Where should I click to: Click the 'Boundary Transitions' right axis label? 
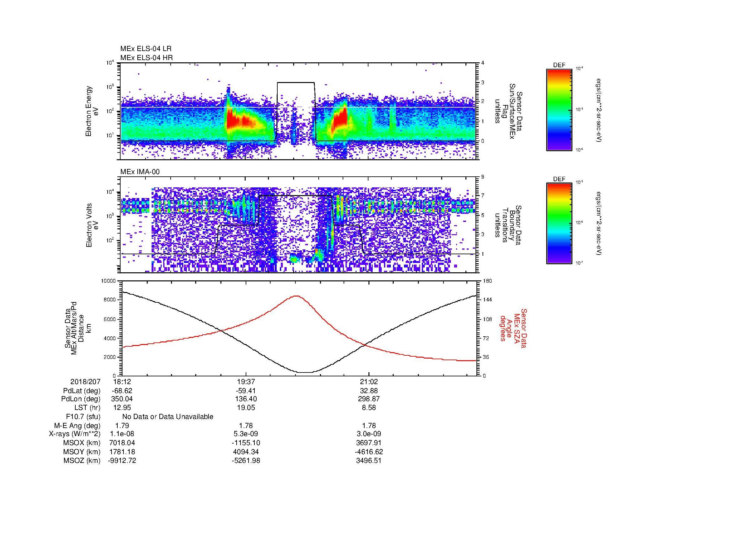tap(509, 225)
